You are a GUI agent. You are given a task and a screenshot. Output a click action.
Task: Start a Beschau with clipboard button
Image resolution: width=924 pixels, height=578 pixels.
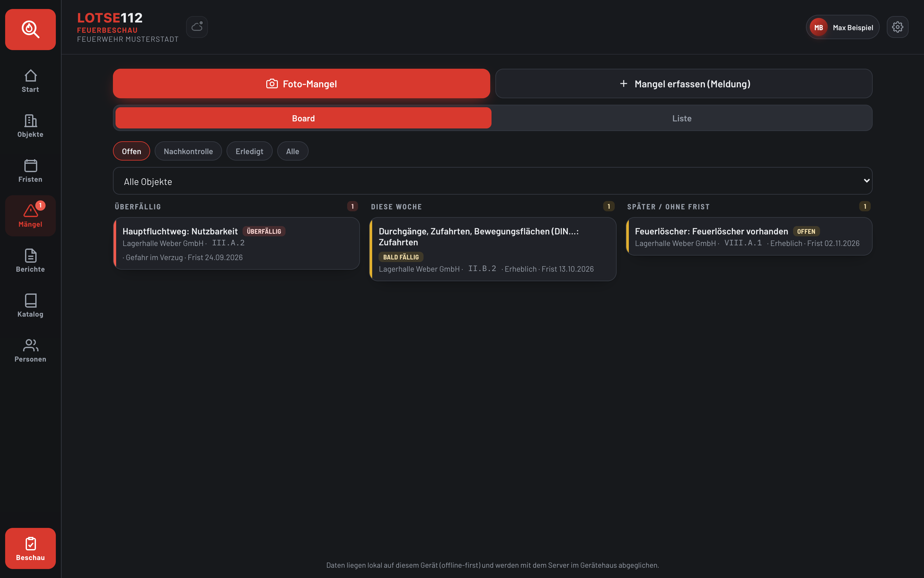click(x=30, y=548)
